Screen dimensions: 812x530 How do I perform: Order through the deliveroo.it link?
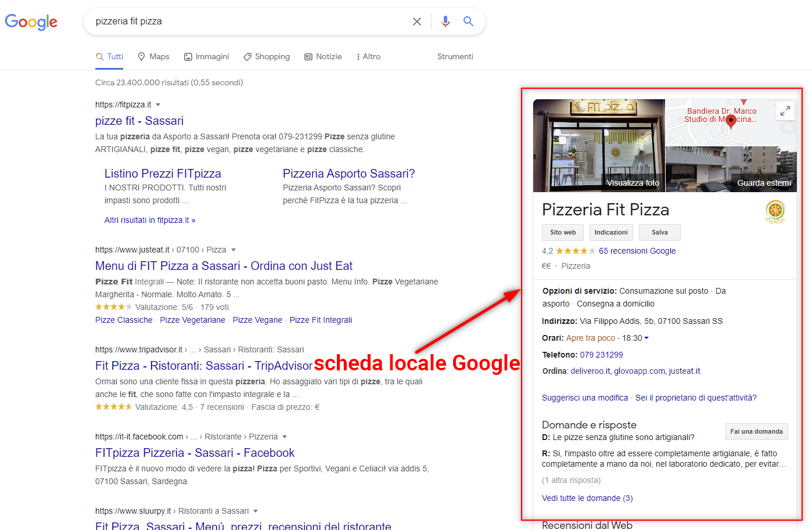(590, 371)
